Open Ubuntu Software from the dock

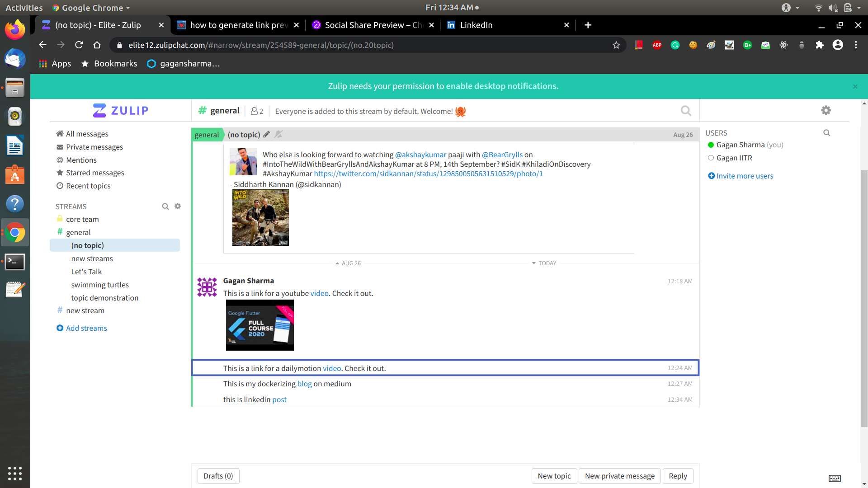(15, 175)
